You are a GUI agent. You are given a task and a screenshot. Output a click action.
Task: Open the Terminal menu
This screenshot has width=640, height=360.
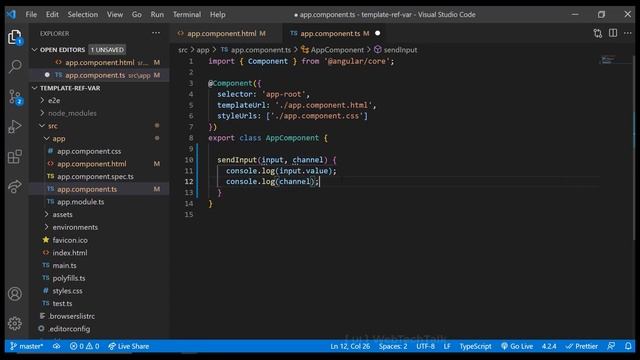click(x=187, y=14)
